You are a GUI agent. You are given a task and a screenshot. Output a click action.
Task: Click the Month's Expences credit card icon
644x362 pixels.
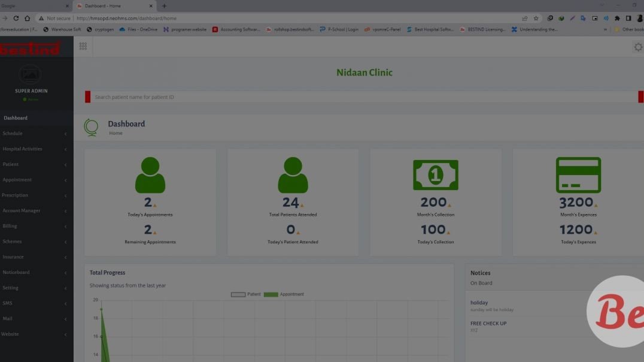point(578,174)
